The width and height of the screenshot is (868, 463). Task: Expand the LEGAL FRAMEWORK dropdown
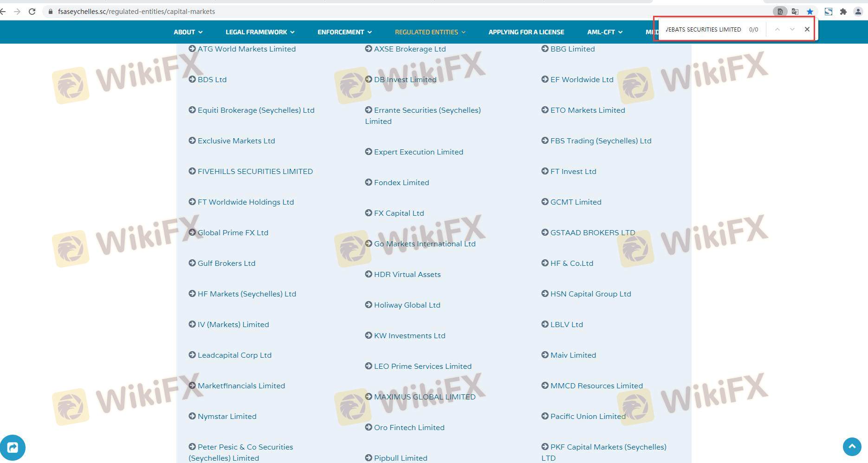[260, 32]
